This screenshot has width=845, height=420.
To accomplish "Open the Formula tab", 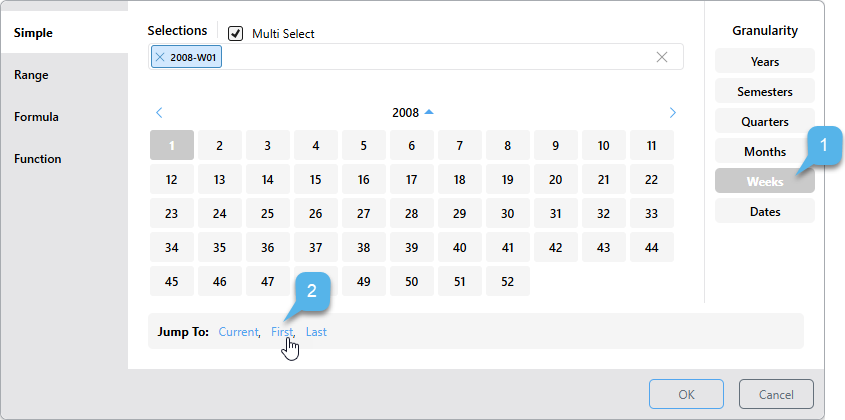I will point(36,117).
